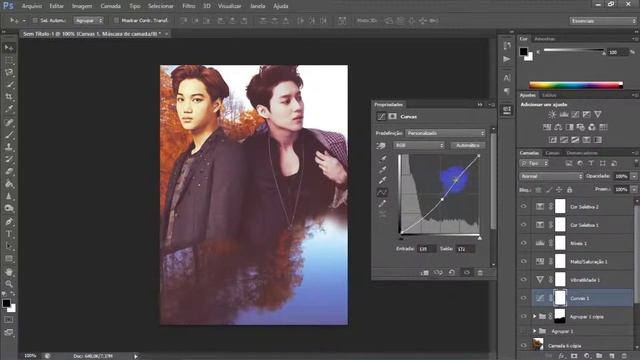Viewport: 640px width, 360px height.
Task: Delete the adjustment layer from Propriedades
Action: coord(480,272)
